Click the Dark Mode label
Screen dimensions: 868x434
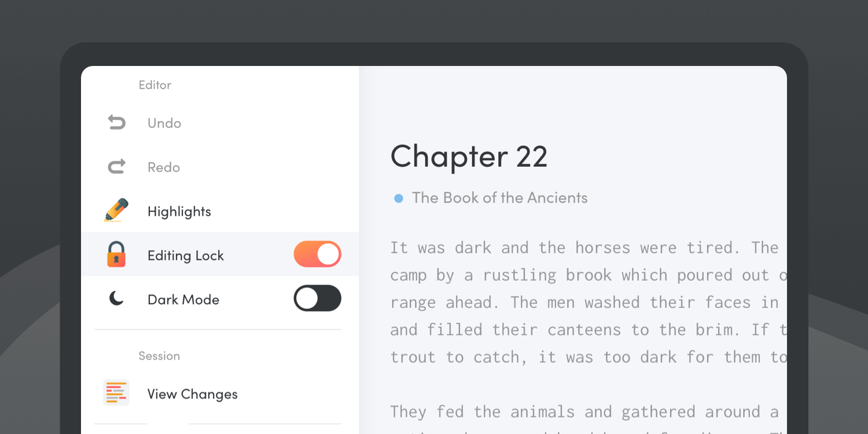pyautogui.click(x=183, y=299)
